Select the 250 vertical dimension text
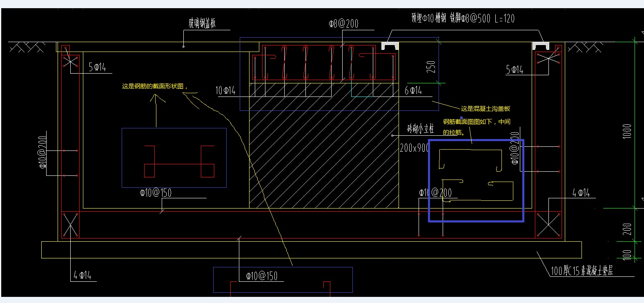Viewport: 644px width, 303px height. coord(431,67)
